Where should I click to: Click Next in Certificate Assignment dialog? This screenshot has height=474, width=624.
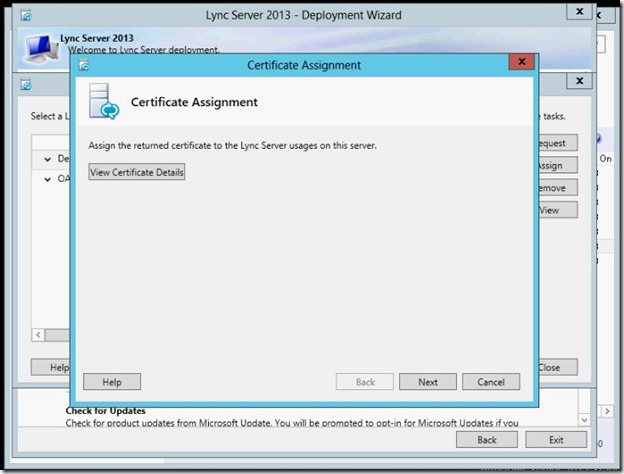(x=428, y=382)
